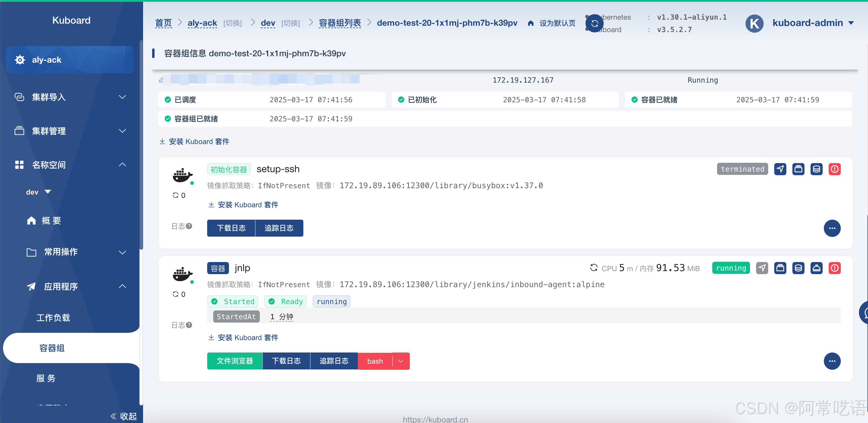Image resolution: width=868 pixels, height=423 pixels.
Task: Click the help icon beside setup-ssh 日志
Action: 189,226
